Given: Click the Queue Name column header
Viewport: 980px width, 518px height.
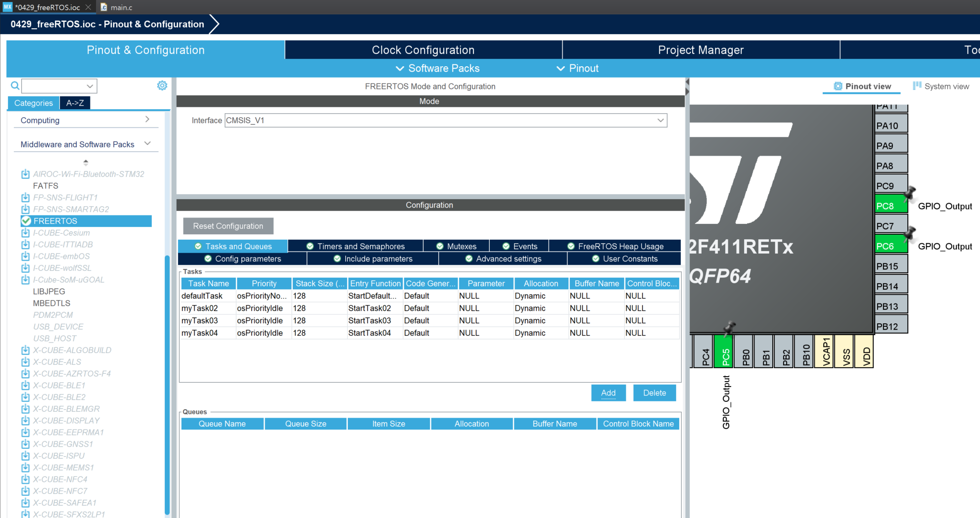Looking at the screenshot, I should pyautogui.click(x=222, y=424).
